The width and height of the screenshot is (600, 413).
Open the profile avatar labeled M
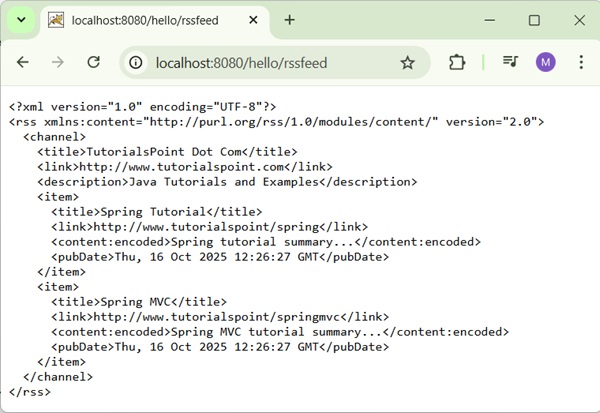[x=545, y=62]
